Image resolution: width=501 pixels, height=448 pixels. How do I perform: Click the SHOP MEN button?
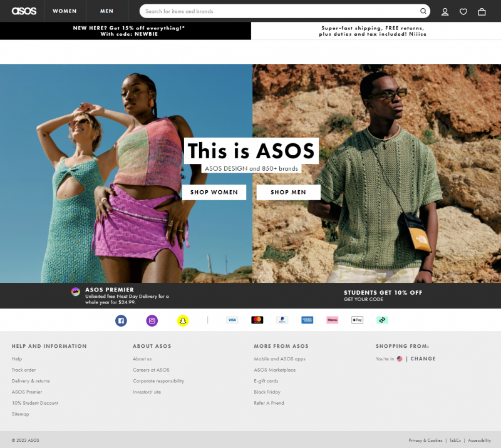coord(288,192)
